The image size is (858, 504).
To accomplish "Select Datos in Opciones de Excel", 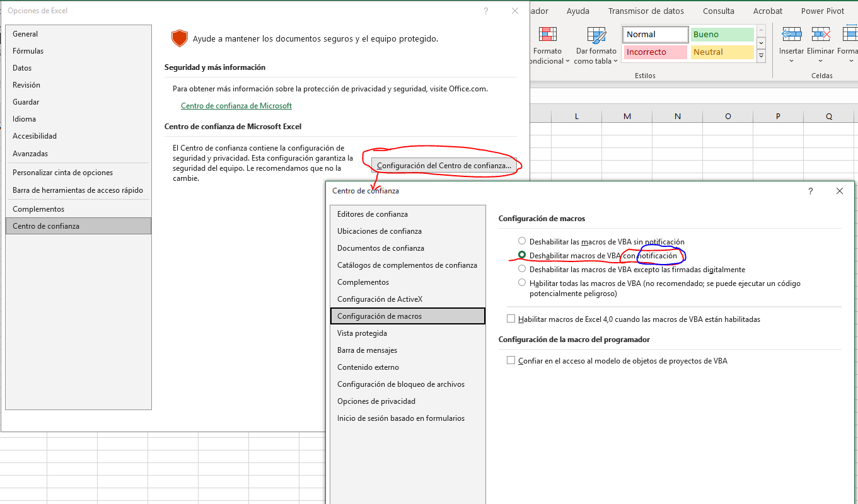I will [x=78, y=68].
